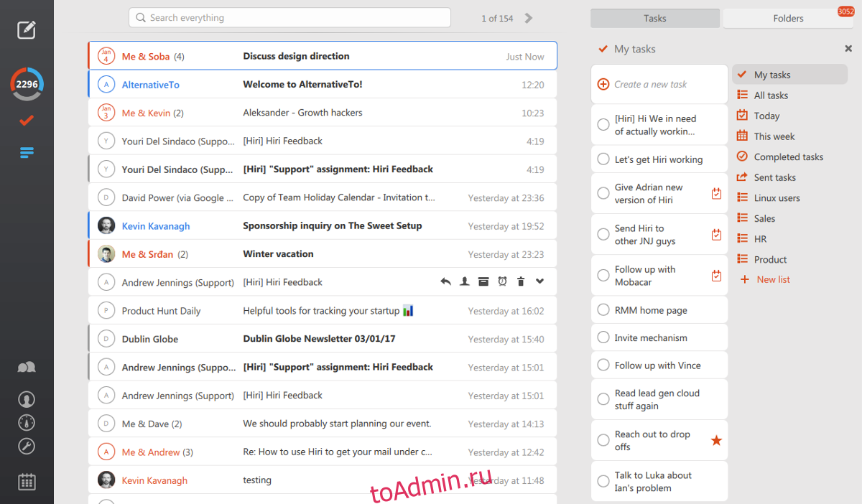
Task: Snooze the email using the alarm clock icon
Action: [x=502, y=282]
